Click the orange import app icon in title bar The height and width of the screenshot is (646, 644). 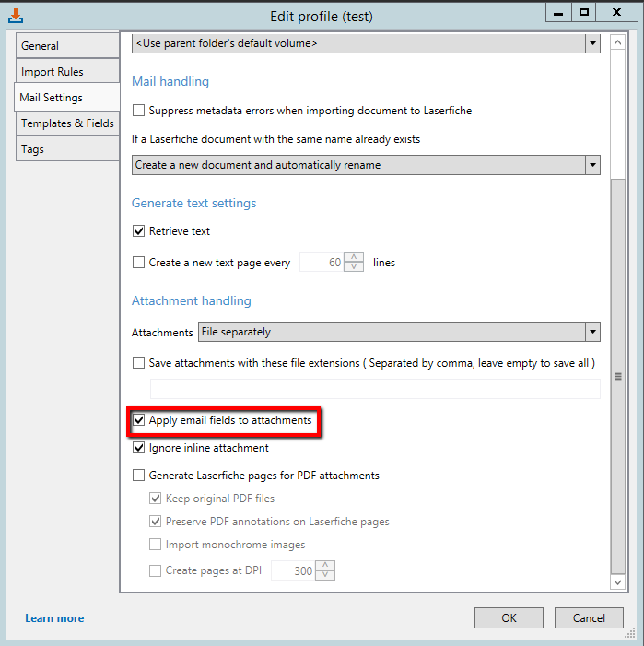[16, 16]
